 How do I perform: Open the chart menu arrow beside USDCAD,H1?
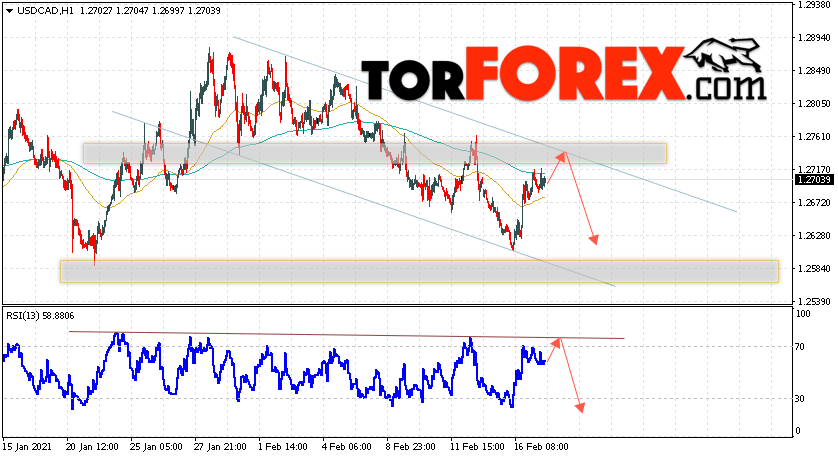tap(10, 11)
